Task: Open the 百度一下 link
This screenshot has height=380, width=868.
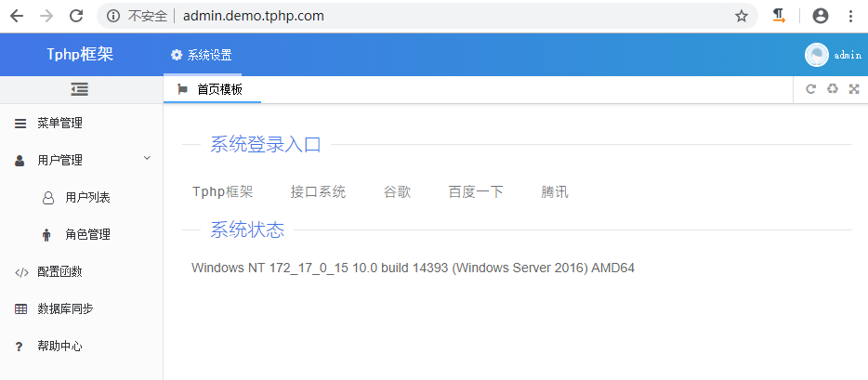Action: click(x=476, y=192)
